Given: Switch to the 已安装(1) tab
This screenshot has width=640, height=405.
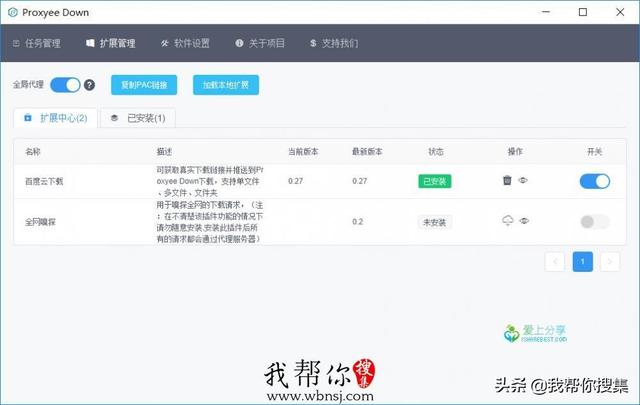Looking at the screenshot, I should 138,118.
